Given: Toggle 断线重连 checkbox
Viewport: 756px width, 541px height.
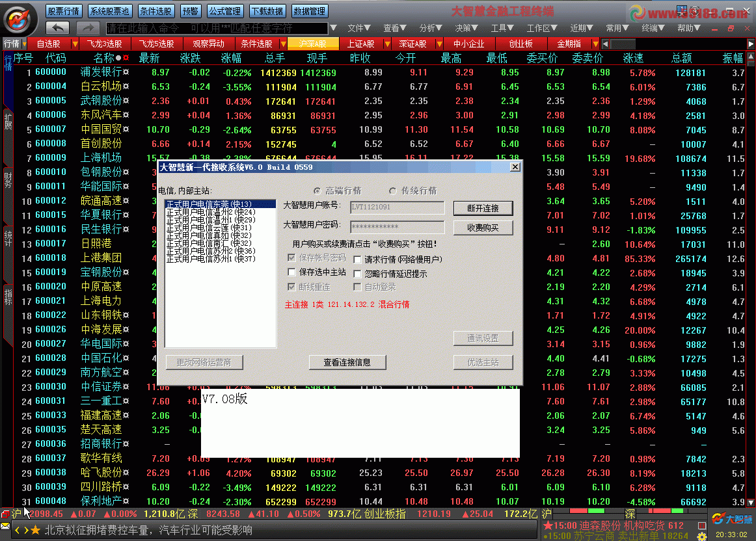Looking at the screenshot, I should [291, 287].
